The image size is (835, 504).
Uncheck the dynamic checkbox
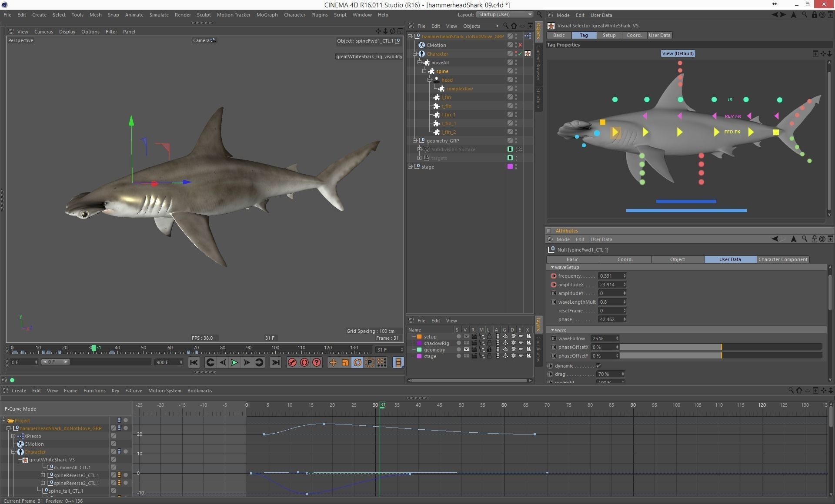click(x=598, y=366)
